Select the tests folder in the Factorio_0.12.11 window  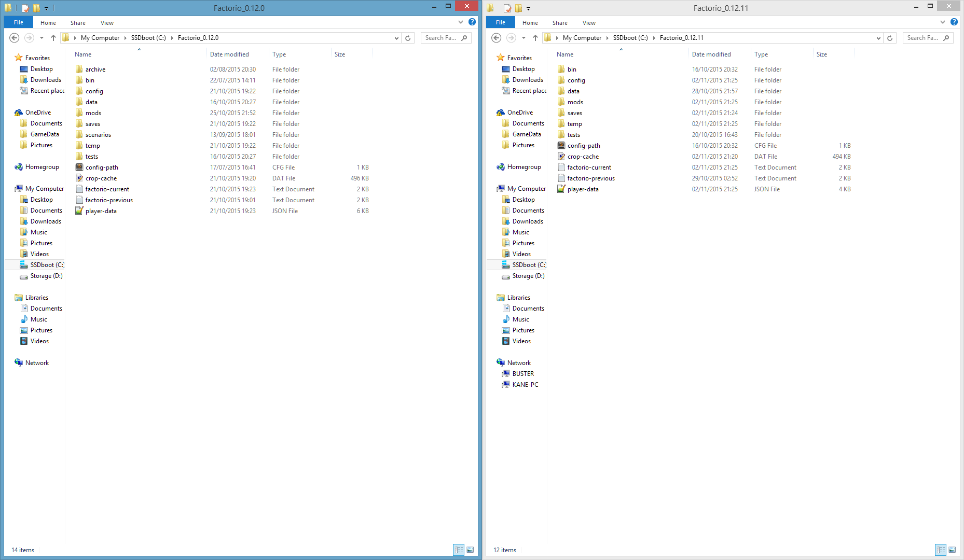(573, 135)
